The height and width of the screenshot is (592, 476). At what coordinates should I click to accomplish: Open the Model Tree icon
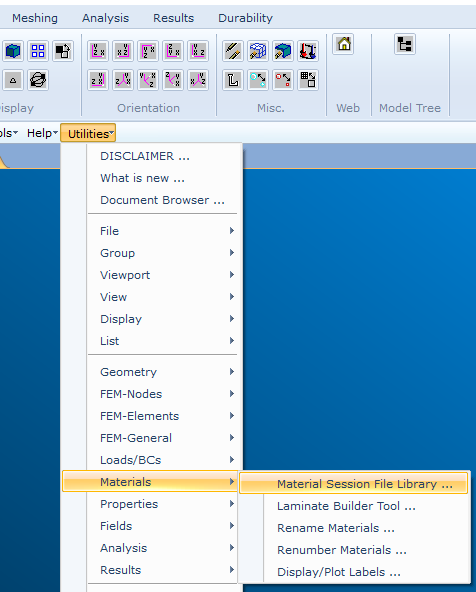405,44
